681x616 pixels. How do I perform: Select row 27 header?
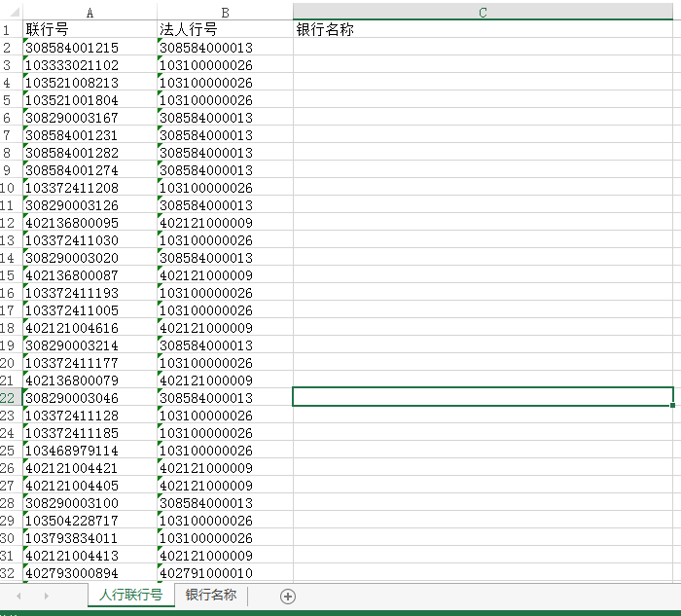pyautogui.click(x=11, y=486)
